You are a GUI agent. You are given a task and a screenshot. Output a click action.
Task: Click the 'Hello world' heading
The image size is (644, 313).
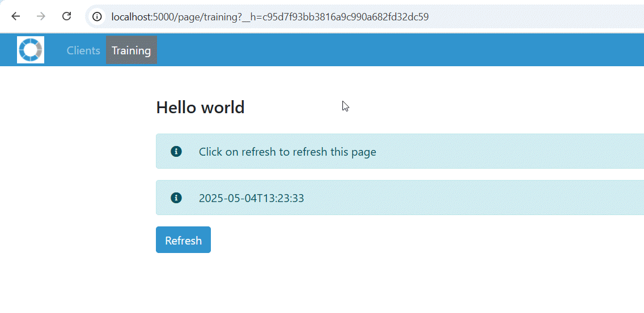click(x=200, y=107)
